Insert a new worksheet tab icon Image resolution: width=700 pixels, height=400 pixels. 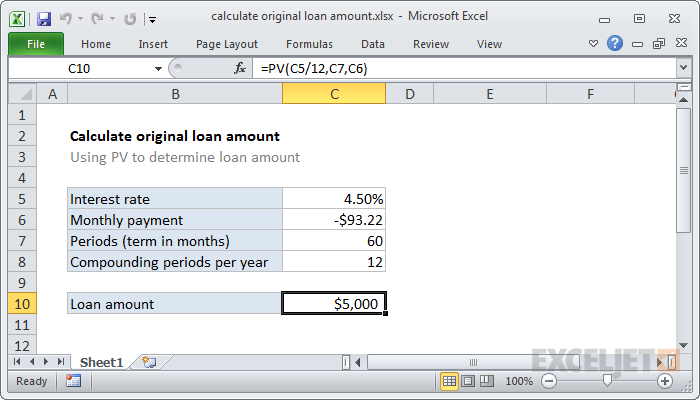pyautogui.click(x=149, y=361)
